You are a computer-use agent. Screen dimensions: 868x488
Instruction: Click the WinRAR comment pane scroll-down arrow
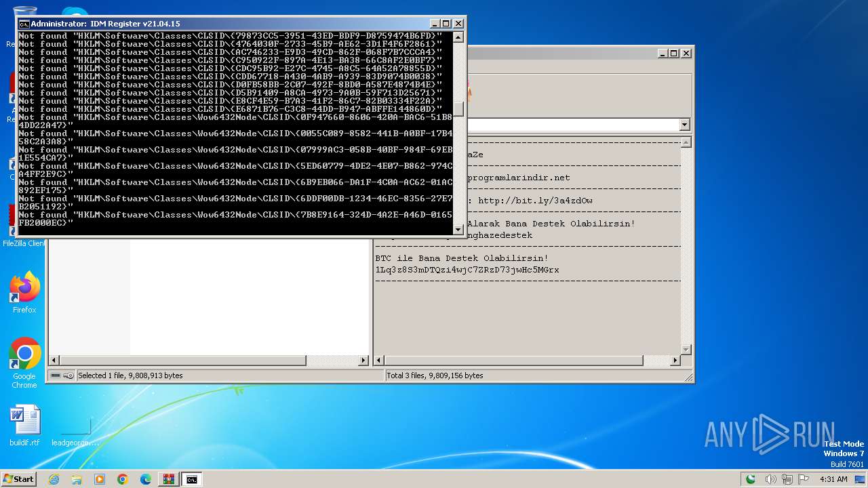pos(686,350)
